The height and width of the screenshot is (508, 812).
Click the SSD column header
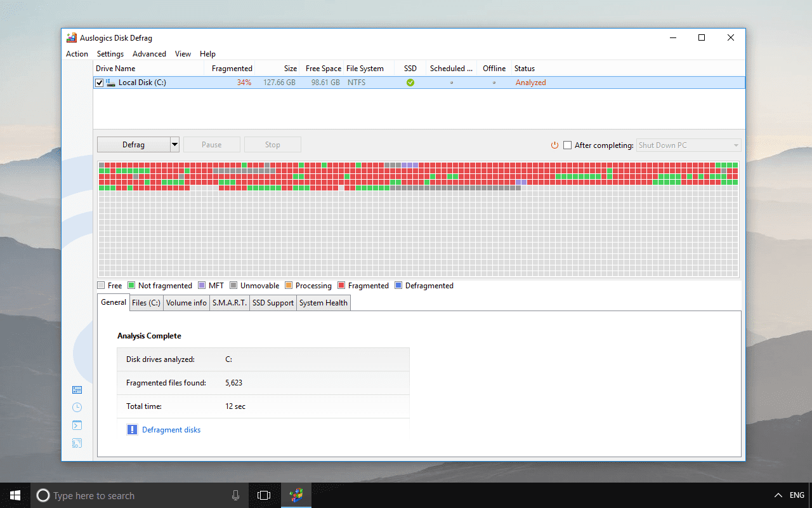[410, 69]
